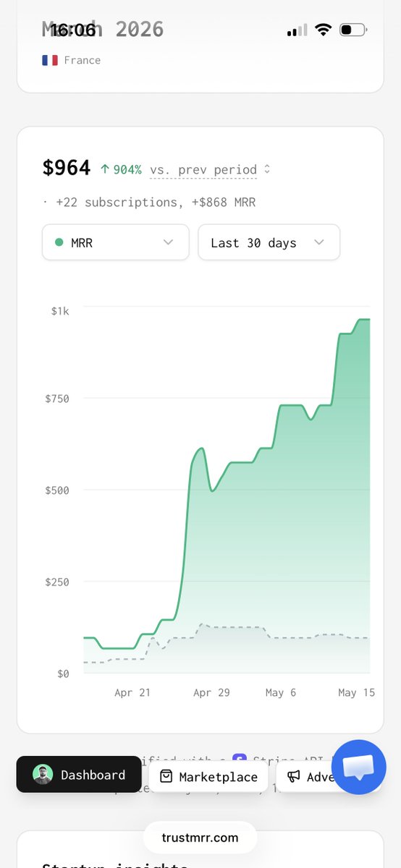Tap the Wi-Fi status icon

coord(323,30)
